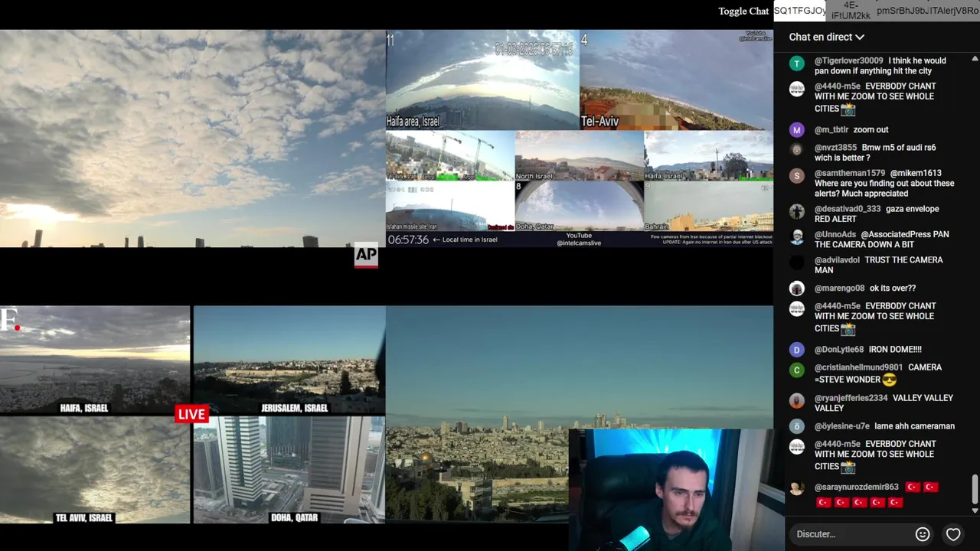Select the Tel-Aviv camera 4 feed
980x551 pixels.
click(x=676, y=80)
